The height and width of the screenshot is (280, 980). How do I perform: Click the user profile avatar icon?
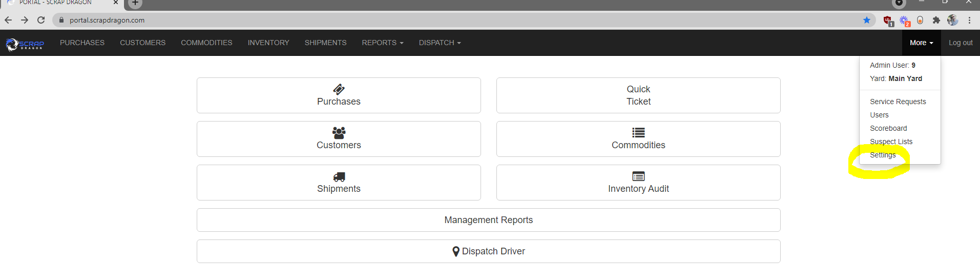pyautogui.click(x=953, y=20)
